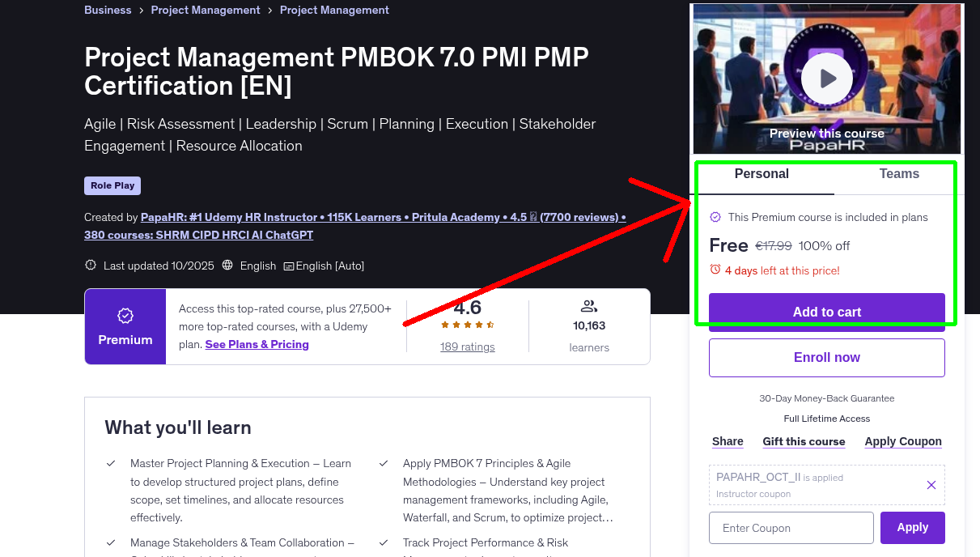
Task: Click Gift this course link
Action: [804, 442]
